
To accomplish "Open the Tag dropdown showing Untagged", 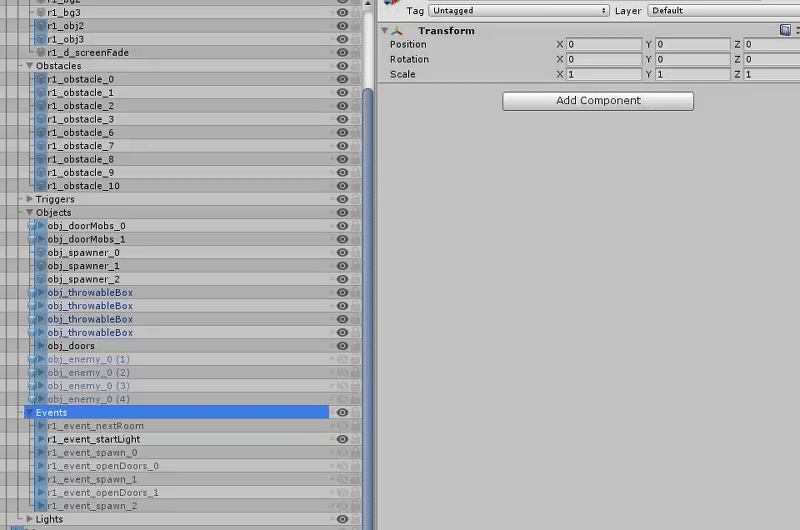I will (x=519, y=10).
